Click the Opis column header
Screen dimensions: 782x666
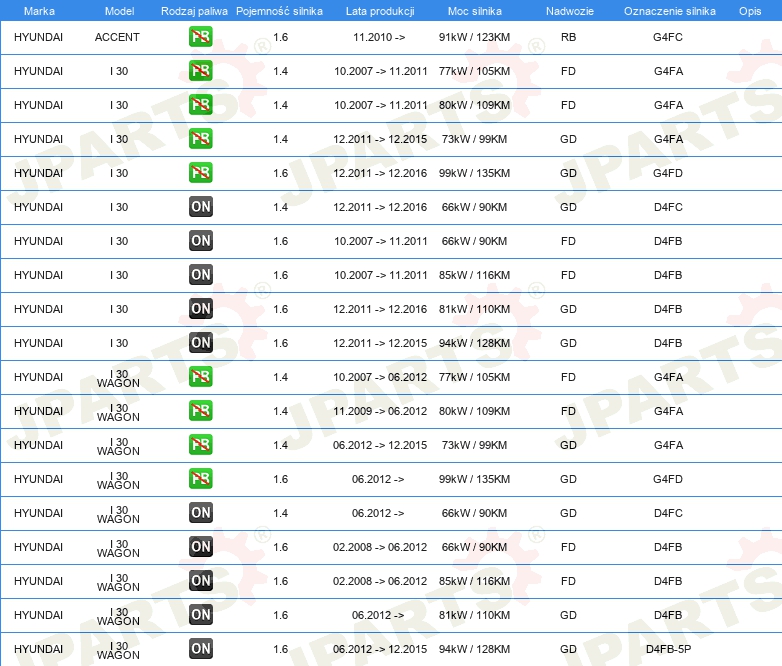(x=750, y=11)
